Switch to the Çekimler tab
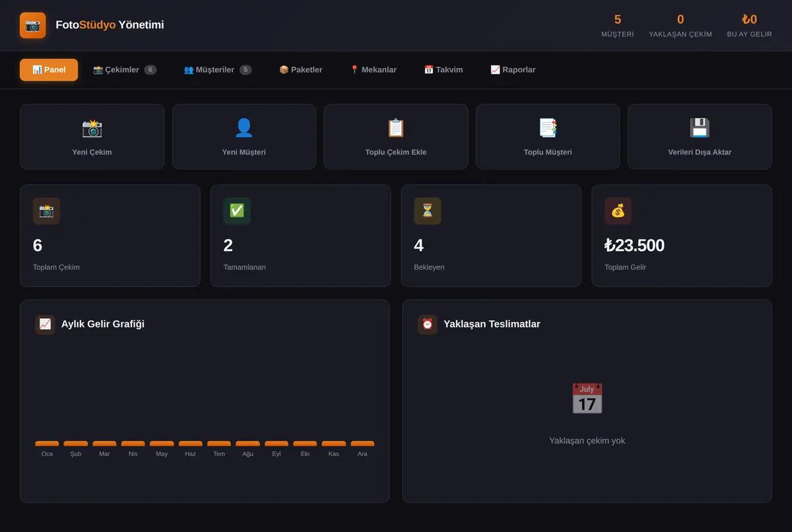 pos(125,70)
